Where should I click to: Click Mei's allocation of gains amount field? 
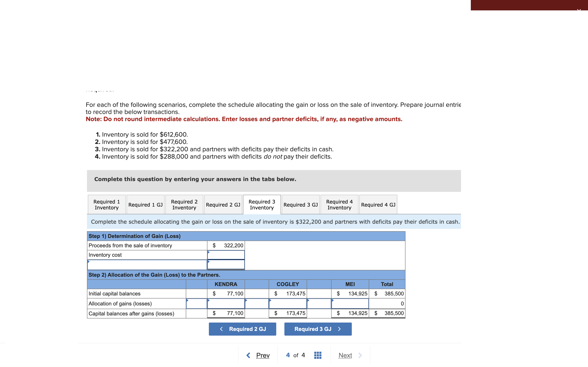(x=350, y=304)
